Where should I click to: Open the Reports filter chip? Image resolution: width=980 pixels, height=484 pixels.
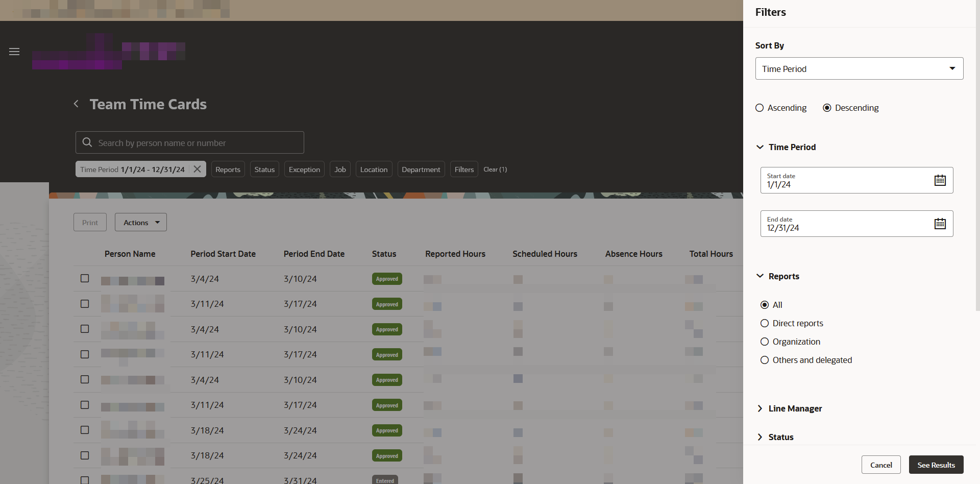228,169
